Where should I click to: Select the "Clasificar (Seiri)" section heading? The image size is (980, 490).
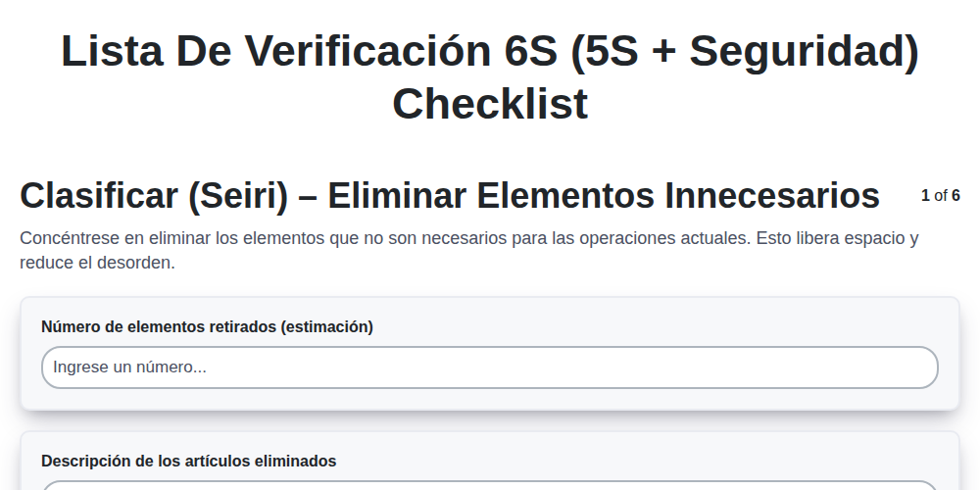click(155, 196)
